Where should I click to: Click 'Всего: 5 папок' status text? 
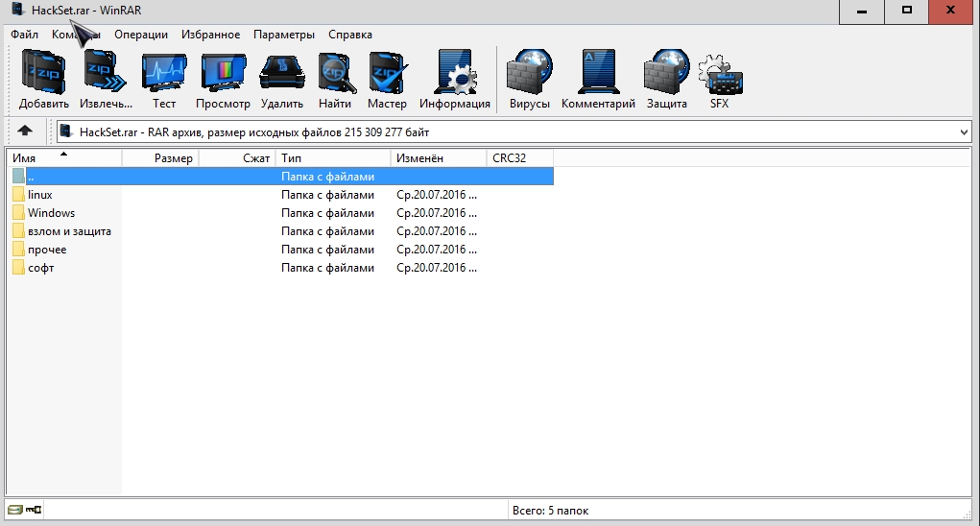tap(550, 511)
